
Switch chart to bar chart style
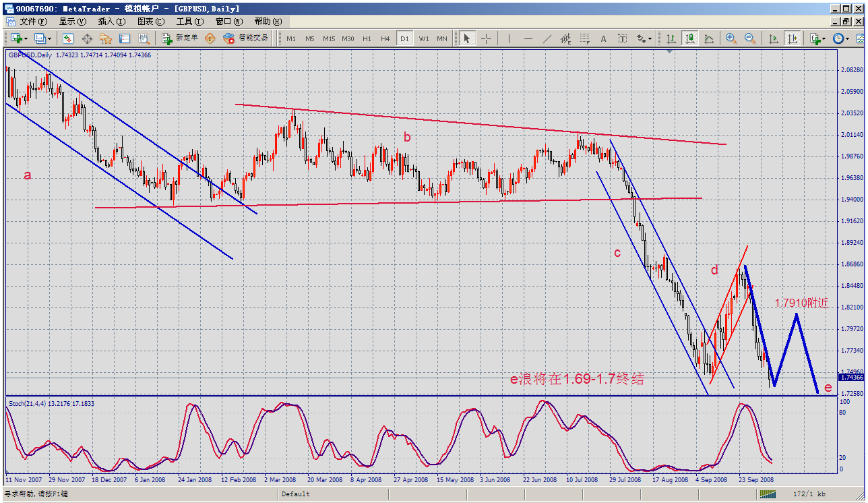click(671, 38)
